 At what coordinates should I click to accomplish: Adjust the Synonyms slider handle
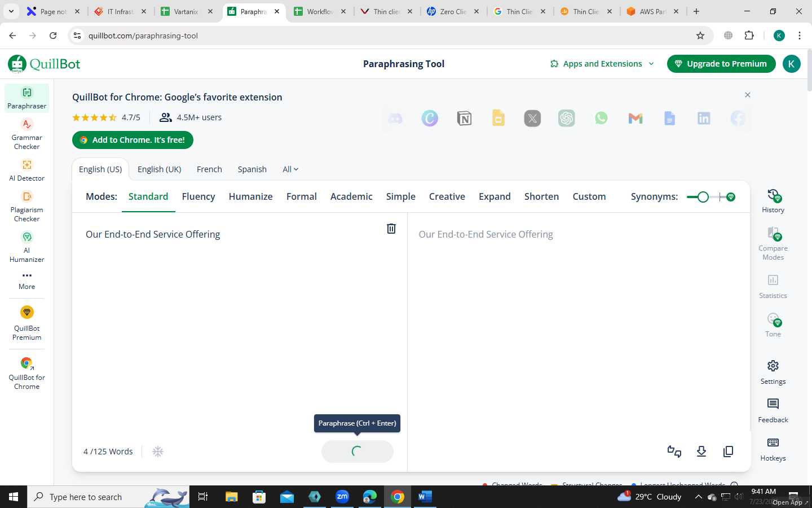coord(703,197)
